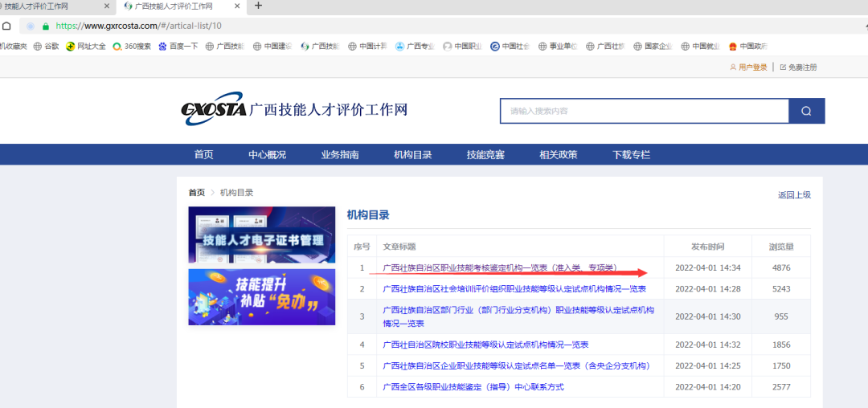Open the 网址大全 bookmark
The image size is (868, 408).
(86, 46)
